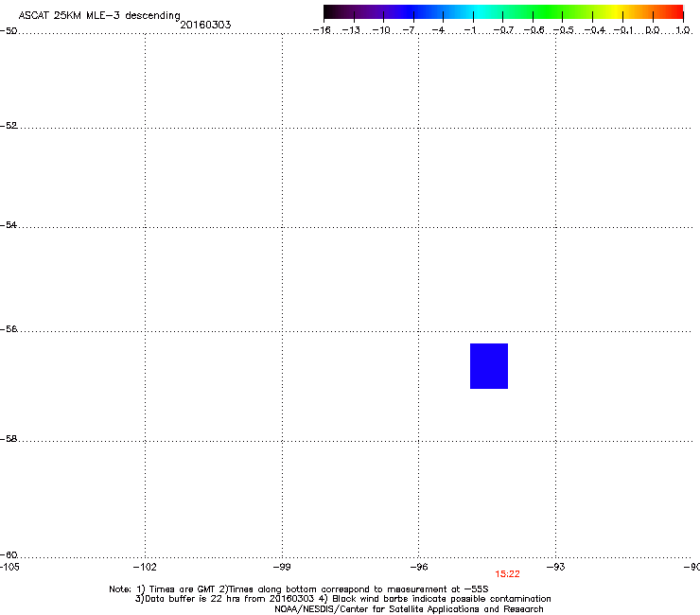Image resolution: width=700 pixels, height=615 pixels.
Task: Click the color scale bar legend
Action: (x=503, y=12)
